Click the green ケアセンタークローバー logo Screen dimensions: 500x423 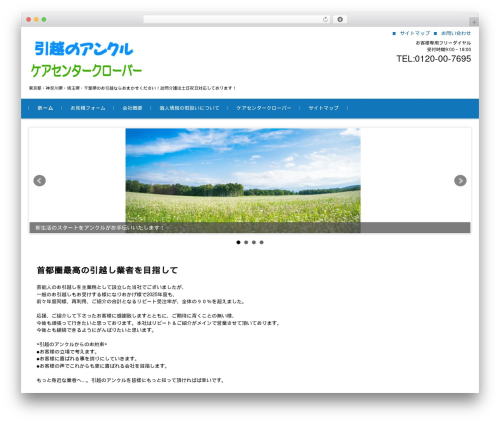click(x=86, y=70)
